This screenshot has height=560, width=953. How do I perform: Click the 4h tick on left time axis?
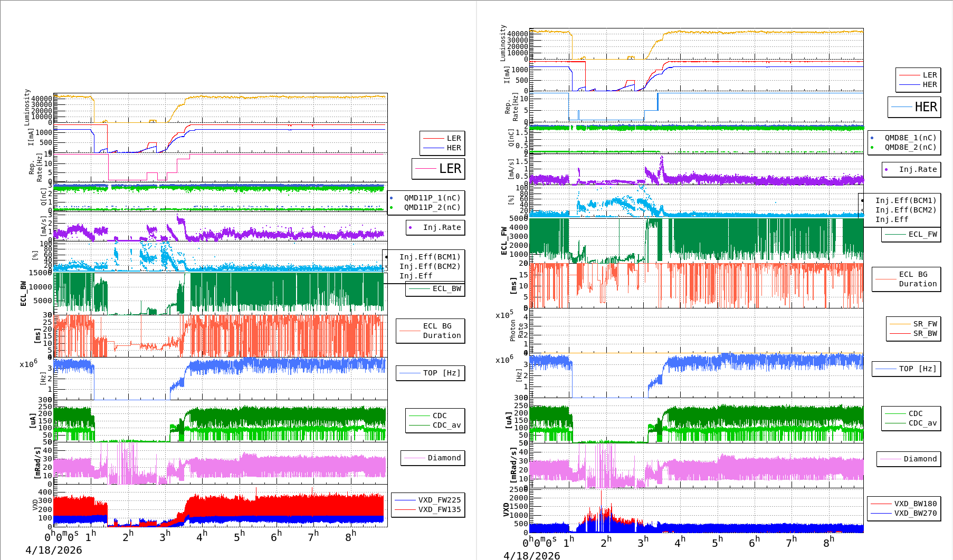pyautogui.click(x=202, y=536)
